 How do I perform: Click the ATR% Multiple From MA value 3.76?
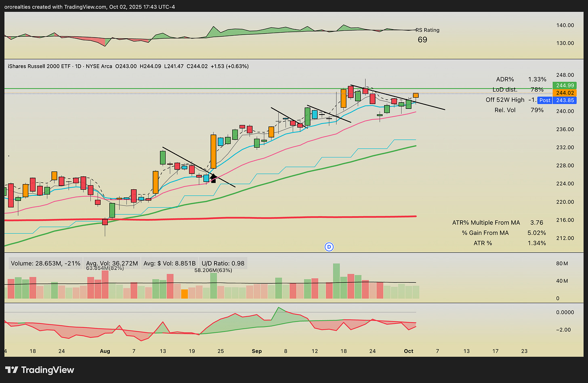click(x=537, y=222)
